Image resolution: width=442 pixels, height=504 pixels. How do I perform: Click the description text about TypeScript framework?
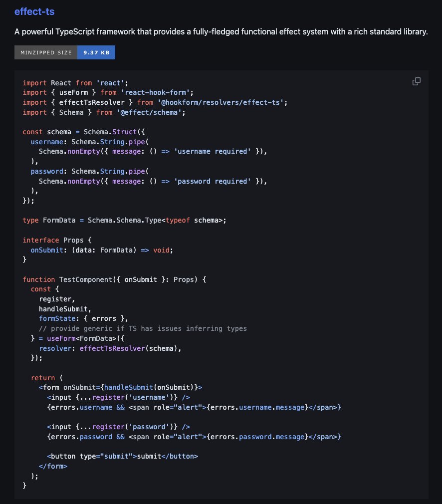coord(221,31)
